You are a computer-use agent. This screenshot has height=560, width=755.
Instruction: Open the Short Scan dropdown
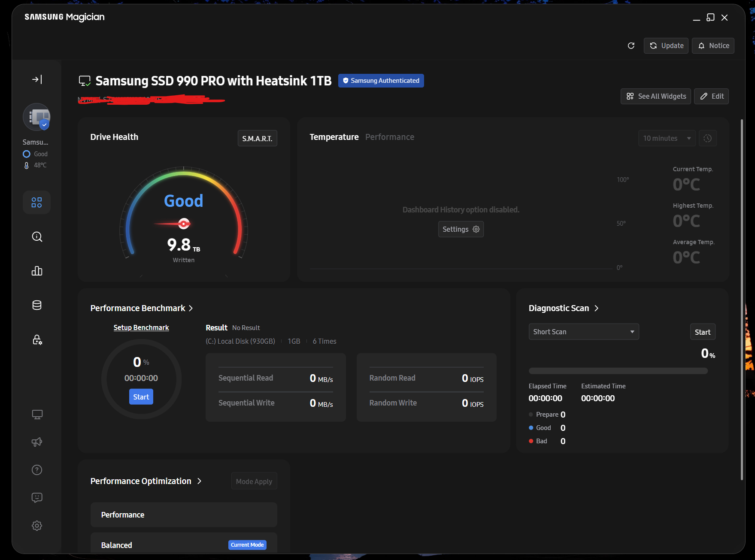click(584, 332)
